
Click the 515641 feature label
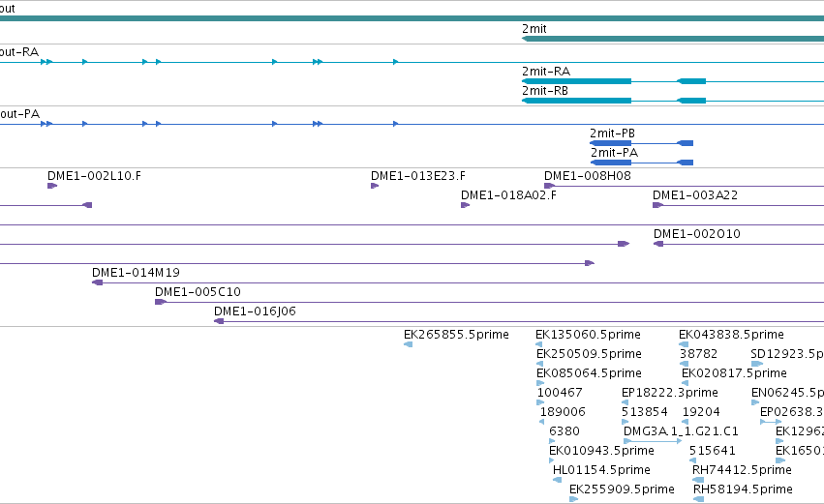(x=713, y=452)
